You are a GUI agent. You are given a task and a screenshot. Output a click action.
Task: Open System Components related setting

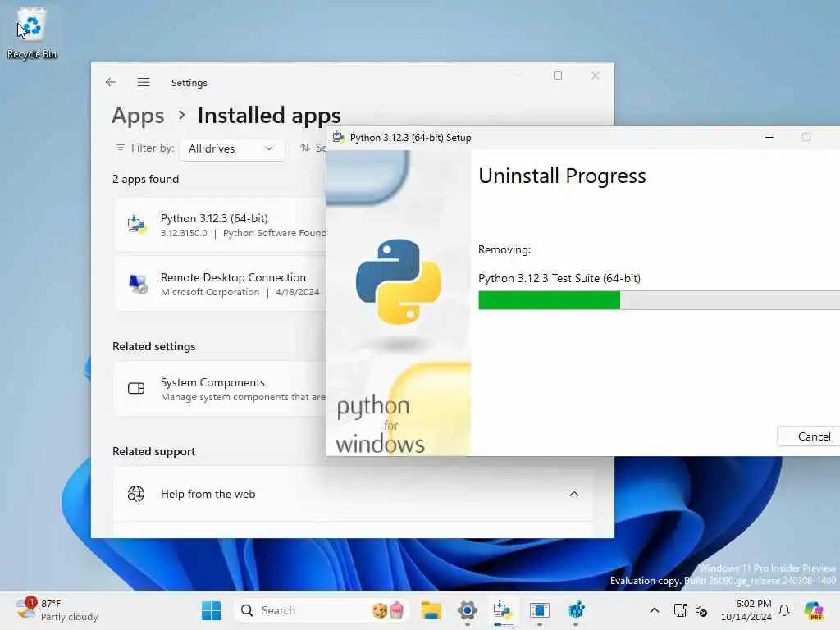(220, 388)
